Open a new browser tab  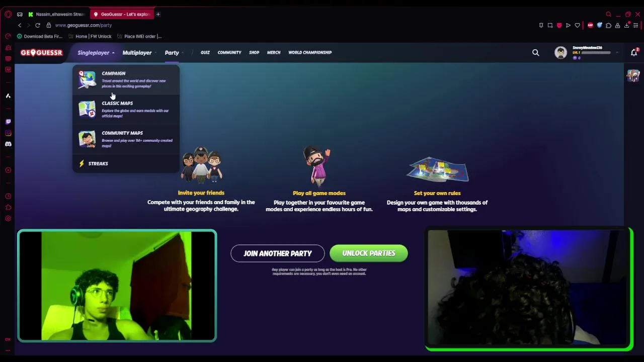[x=158, y=14]
